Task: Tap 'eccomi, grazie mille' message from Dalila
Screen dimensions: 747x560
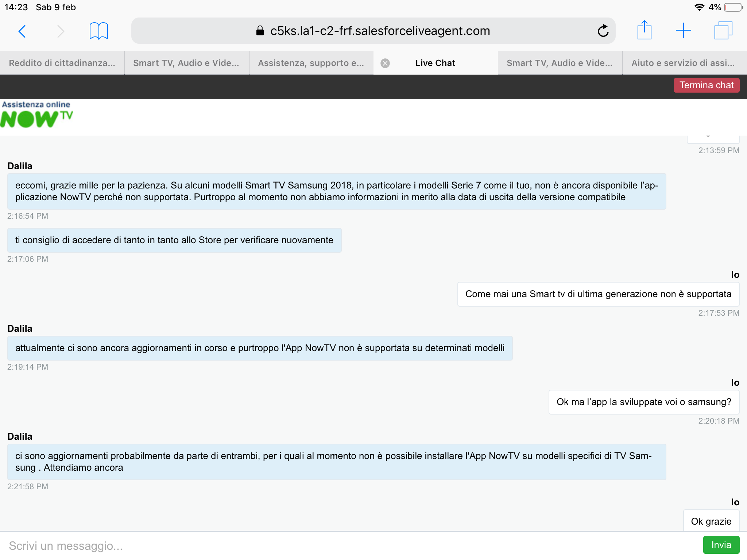Action: [337, 191]
